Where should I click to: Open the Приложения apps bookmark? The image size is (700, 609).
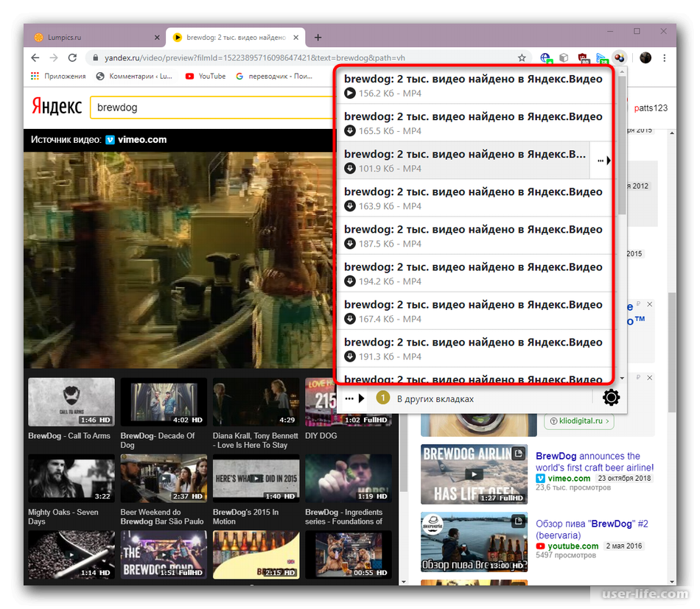click(58, 77)
